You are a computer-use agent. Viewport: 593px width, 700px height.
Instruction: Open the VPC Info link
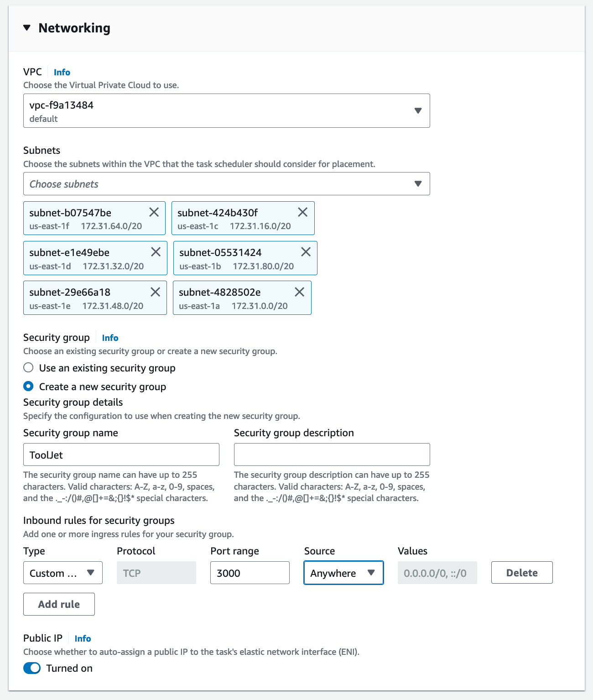pos(62,72)
